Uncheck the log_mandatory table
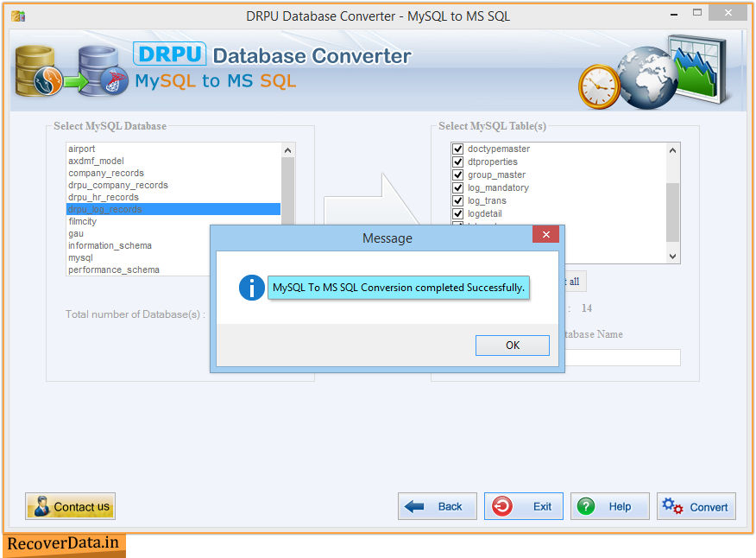The image size is (756, 558). [458, 187]
